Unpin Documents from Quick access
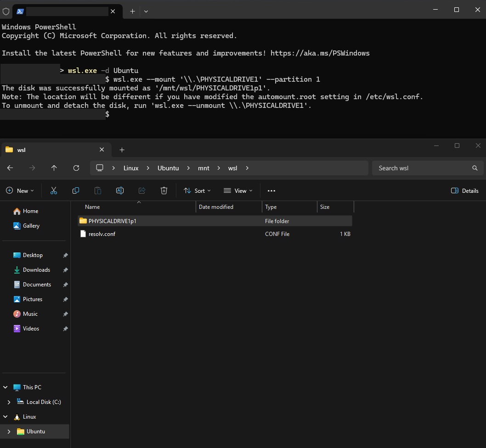This screenshot has width=486, height=448. (65, 285)
